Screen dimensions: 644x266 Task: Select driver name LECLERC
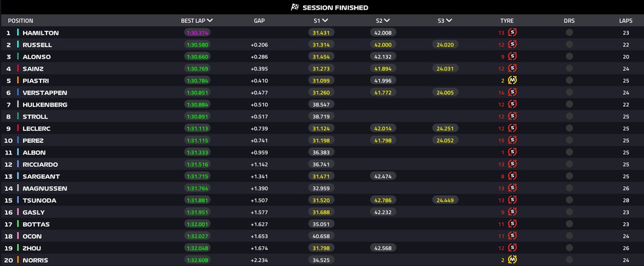(x=37, y=128)
